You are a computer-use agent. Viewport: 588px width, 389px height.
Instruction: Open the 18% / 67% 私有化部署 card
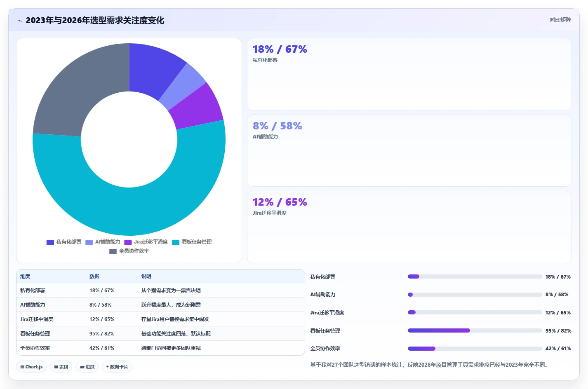[x=409, y=74]
